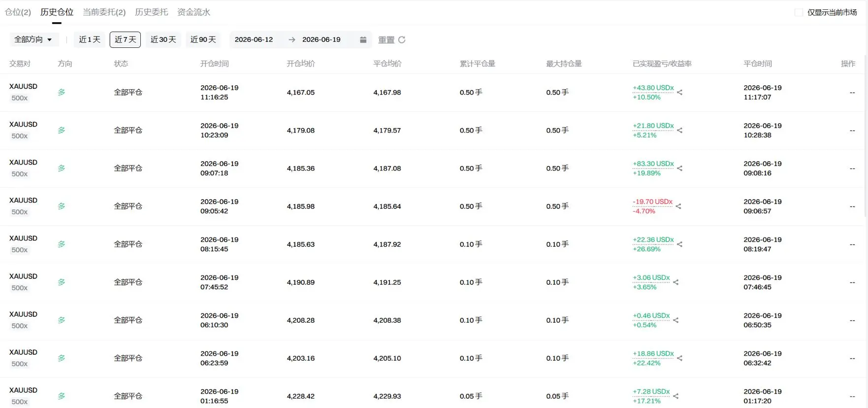The image size is (868, 408).
Task: Share the +0.46 USDx position result
Action: [x=676, y=320]
